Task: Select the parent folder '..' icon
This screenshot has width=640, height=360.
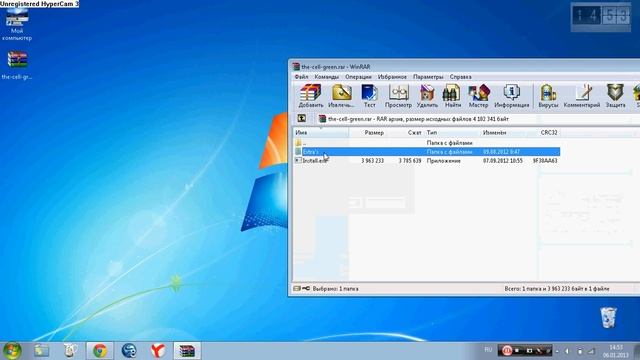Action: 298,143
